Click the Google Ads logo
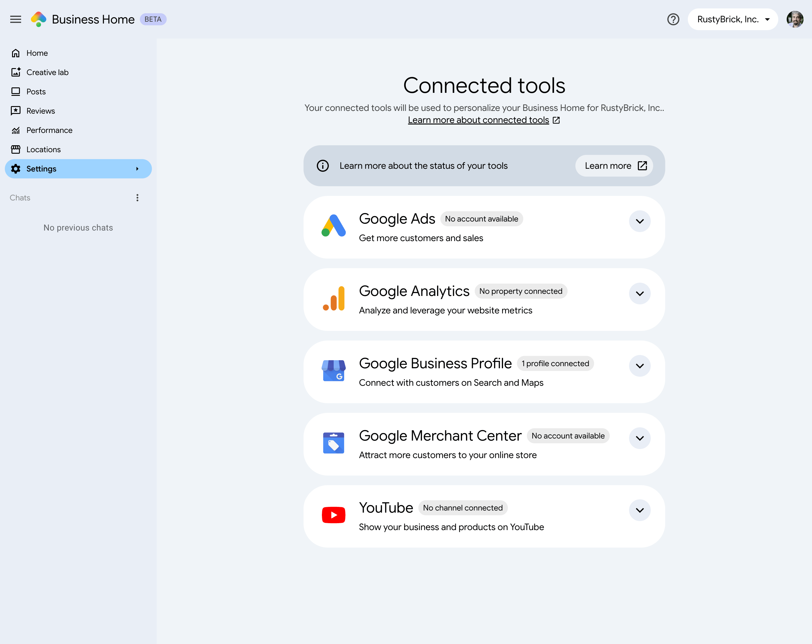The height and width of the screenshot is (644, 812). [334, 225]
